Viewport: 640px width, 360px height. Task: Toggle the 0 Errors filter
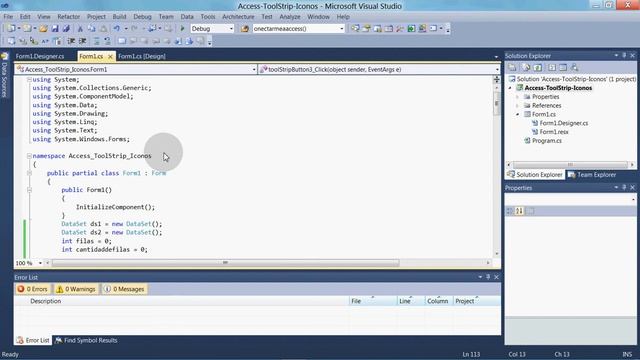click(x=33, y=289)
